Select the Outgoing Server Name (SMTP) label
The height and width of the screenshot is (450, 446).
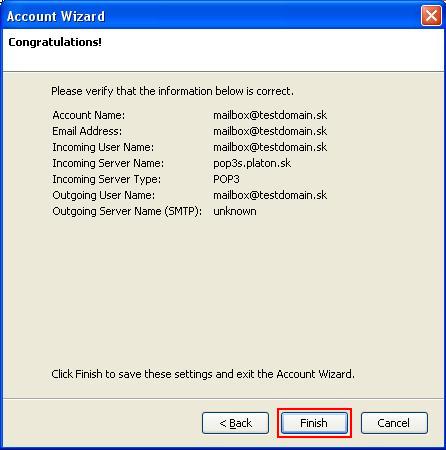(127, 211)
